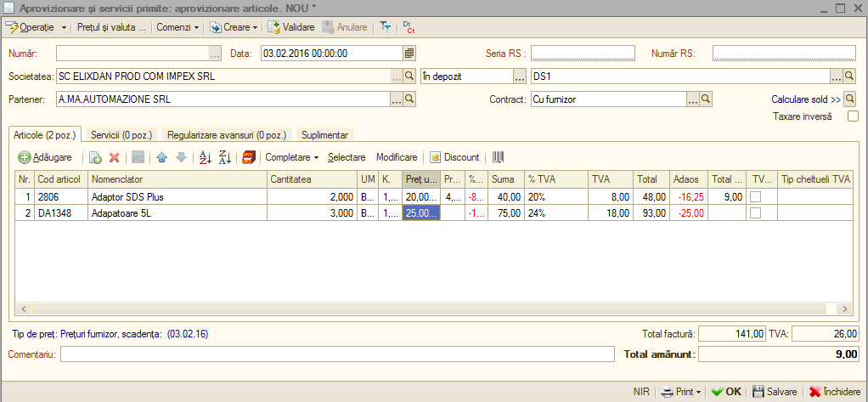Click scrollbar left arrow under table
This screenshot has height=402, width=868.
(x=22, y=309)
